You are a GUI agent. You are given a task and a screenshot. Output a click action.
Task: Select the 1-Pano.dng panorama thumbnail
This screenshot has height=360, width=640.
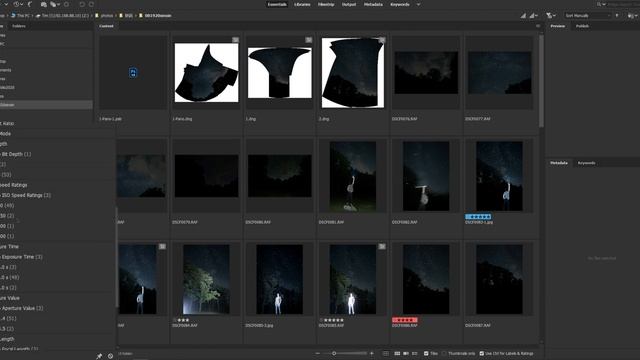[x=207, y=73]
